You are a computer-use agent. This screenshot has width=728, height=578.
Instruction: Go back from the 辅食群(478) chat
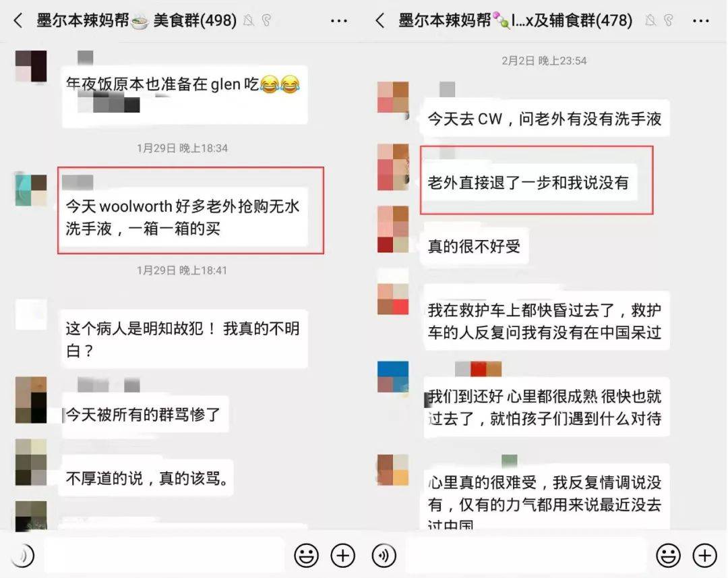380,20
